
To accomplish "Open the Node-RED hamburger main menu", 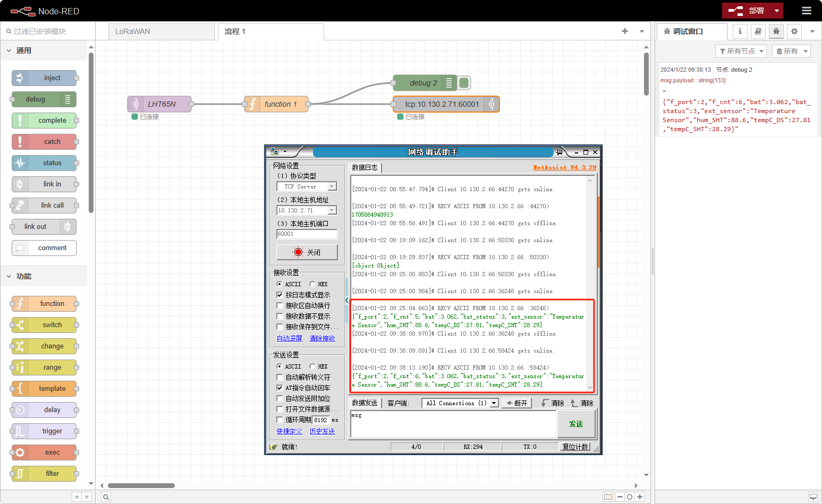I will (x=806, y=11).
